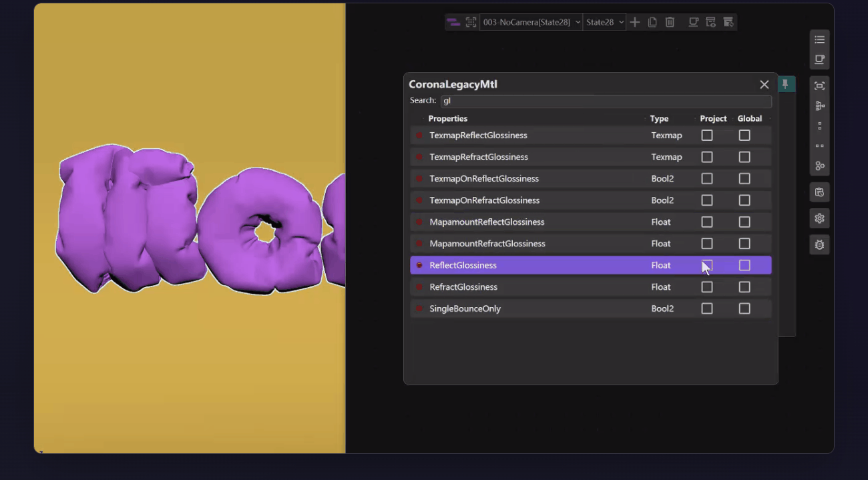Click the purple bars icon in the top toolbar
This screenshot has width=868, height=480.
click(453, 22)
